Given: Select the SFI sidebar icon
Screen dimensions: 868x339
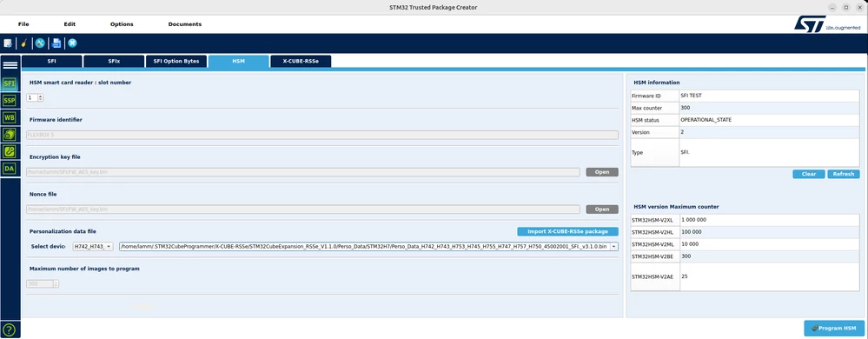Looking at the screenshot, I should point(10,83).
